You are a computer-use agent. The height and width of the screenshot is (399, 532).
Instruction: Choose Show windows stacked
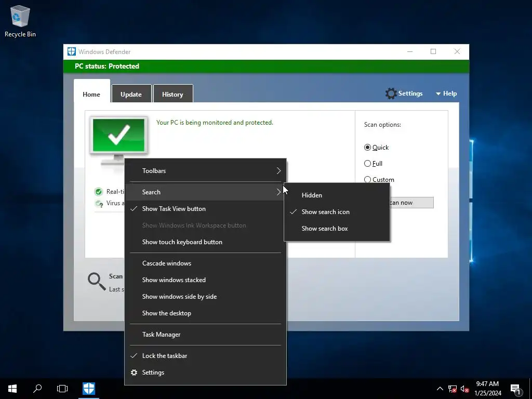tap(205, 280)
